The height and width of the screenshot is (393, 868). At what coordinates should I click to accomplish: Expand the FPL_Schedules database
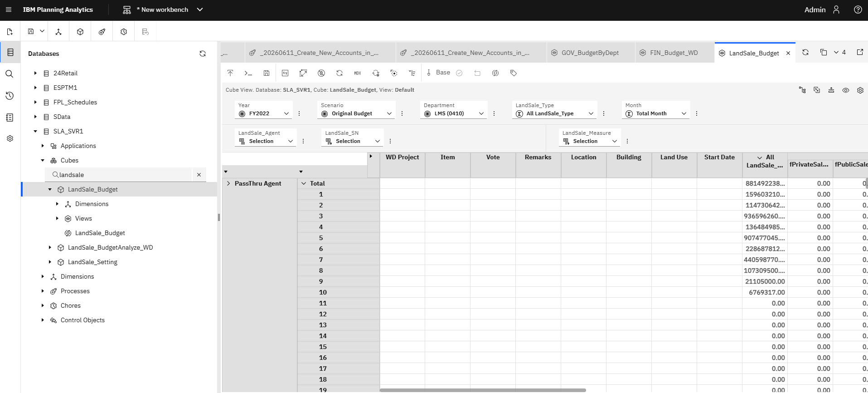pos(35,102)
